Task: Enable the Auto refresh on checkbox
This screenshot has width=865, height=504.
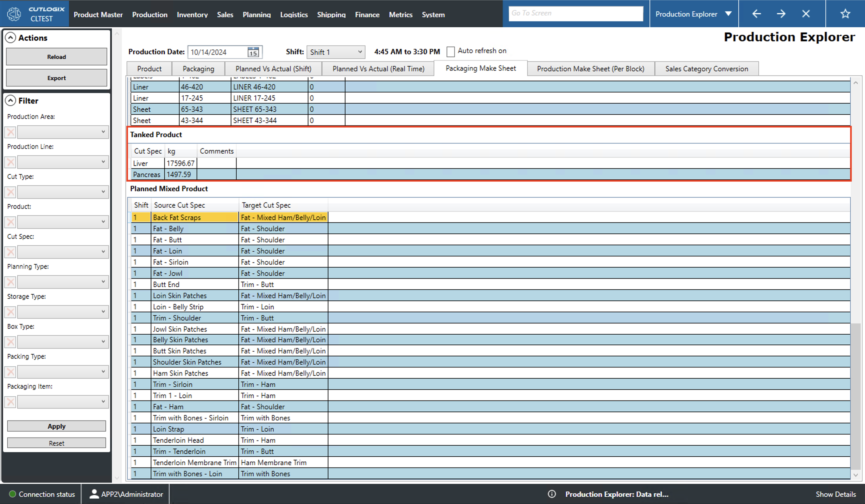Action: coord(451,51)
